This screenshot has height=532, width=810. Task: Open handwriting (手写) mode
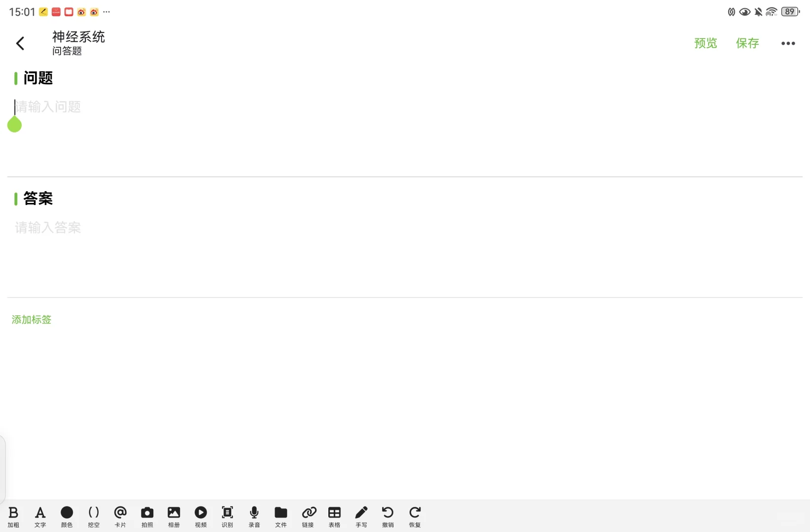pyautogui.click(x=361, y=517)
